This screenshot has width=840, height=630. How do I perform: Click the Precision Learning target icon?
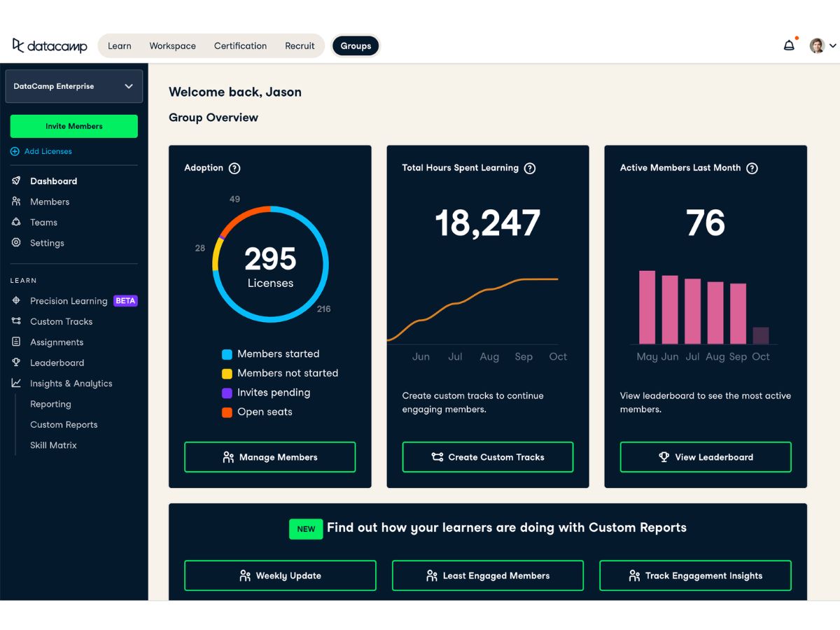point(16,301)
